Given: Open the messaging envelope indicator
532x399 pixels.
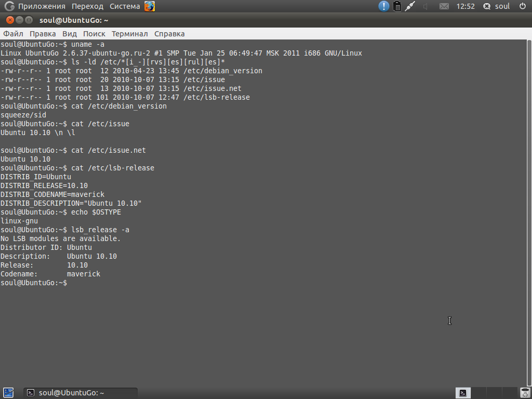Looking at the screenshot, I should pos(444,6).
